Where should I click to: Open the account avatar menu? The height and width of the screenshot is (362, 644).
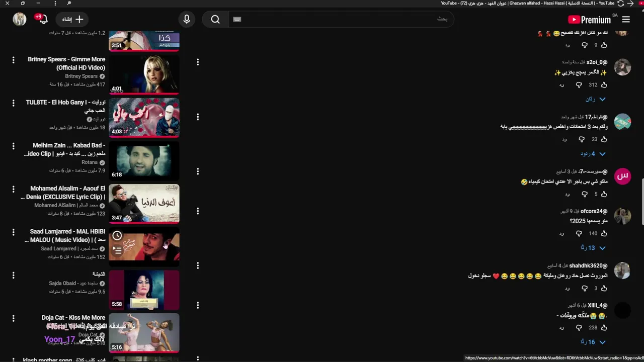click(20, 19)
